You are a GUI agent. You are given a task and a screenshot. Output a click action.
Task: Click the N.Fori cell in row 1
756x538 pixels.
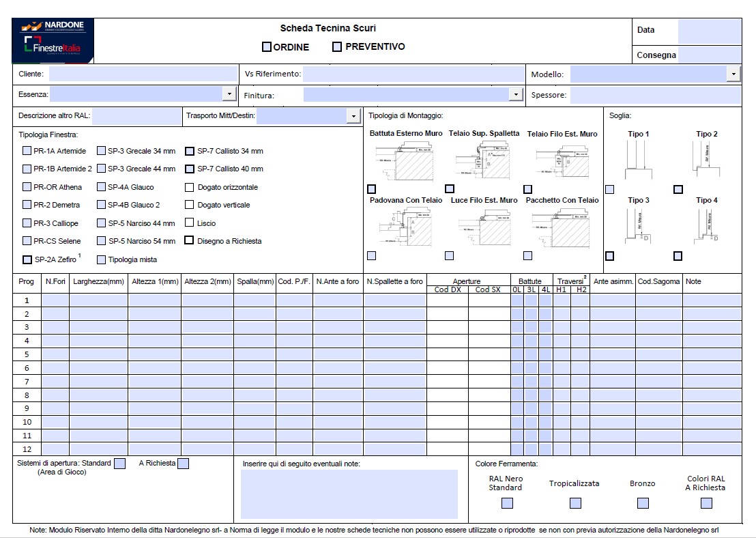(55, 300)
